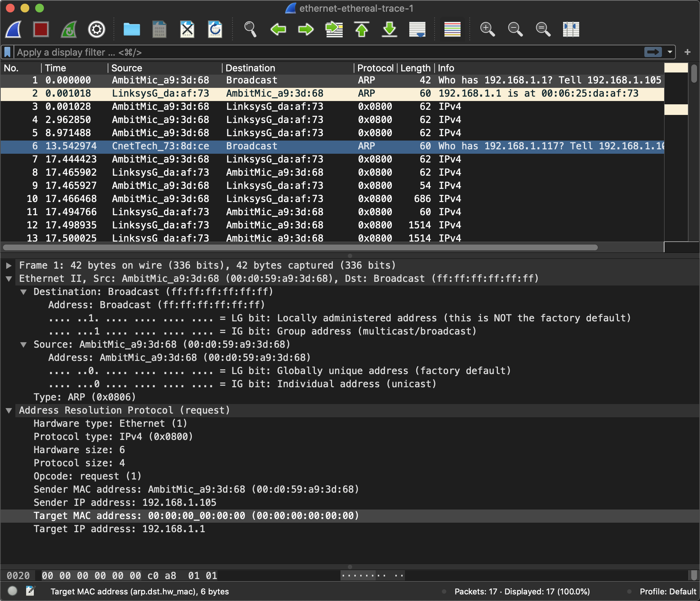Restart the current capture
This screenshot has height=601, width=700.
tap(69, 29)
